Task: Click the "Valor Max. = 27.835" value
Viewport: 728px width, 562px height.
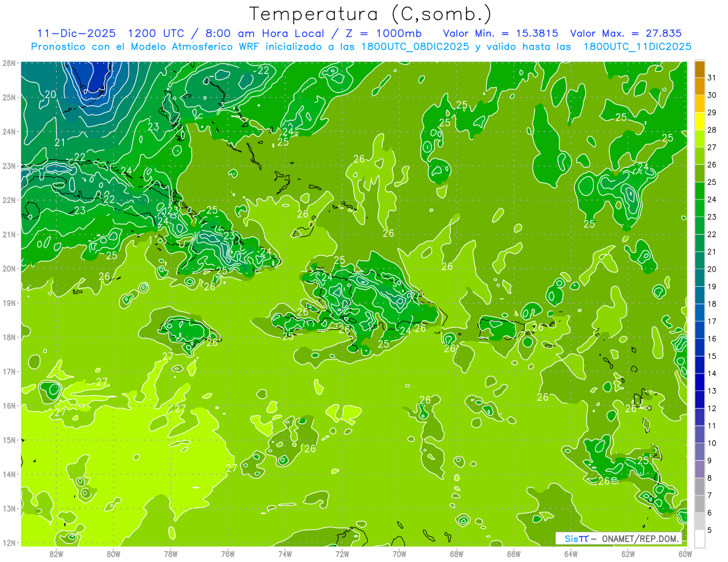Action: [626, 33]
